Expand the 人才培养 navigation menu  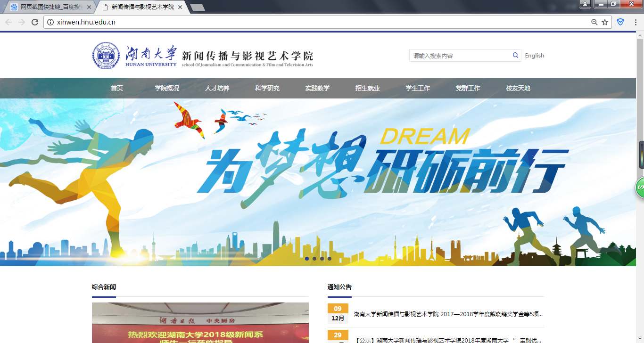[217, 88]
